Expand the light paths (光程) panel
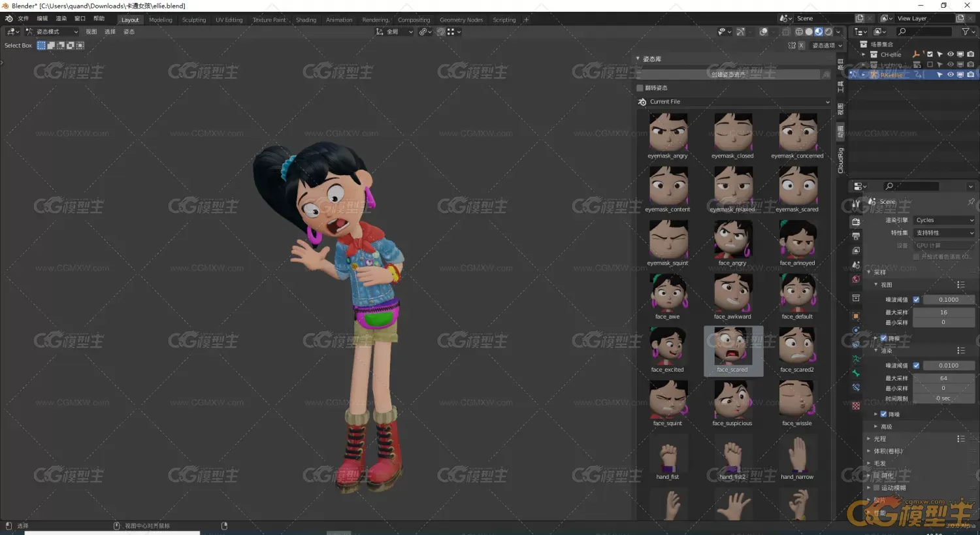This screenshot has height=535, width=980. pos(869,439)
